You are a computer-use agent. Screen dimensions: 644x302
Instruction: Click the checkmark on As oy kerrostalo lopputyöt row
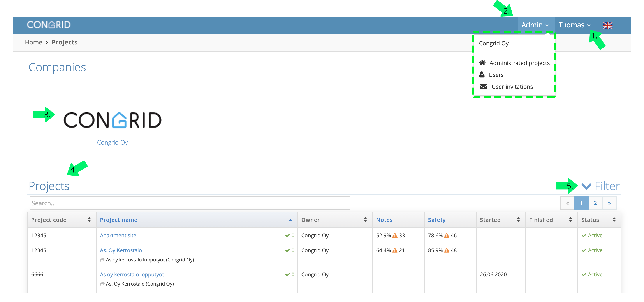click(x=287, y=274)
